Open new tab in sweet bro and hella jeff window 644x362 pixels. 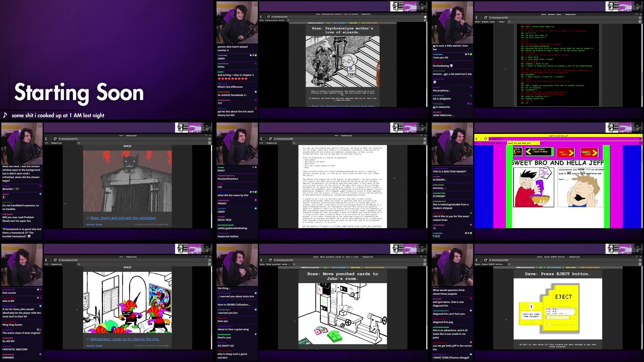coord(542,143)
